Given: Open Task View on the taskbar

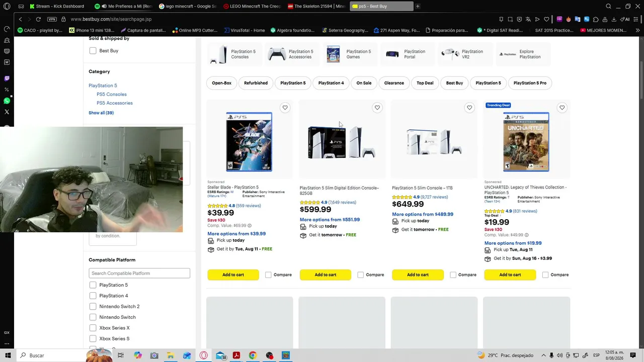Looking at the screenshot, I should tap(121, 355).
